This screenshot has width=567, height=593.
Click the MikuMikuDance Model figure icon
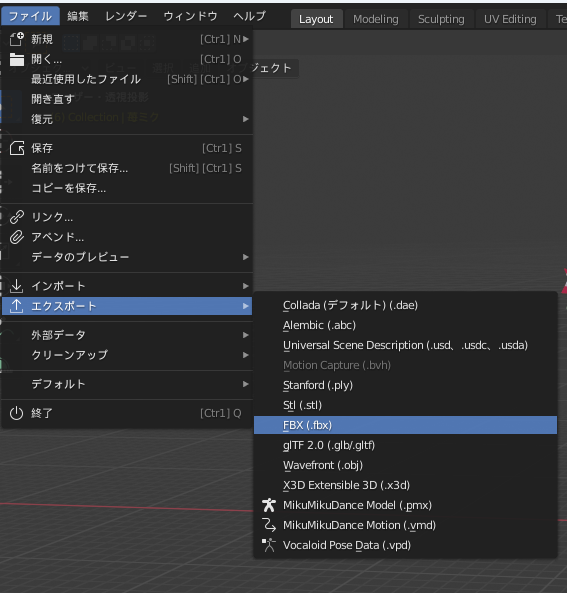tap(269, 505)
